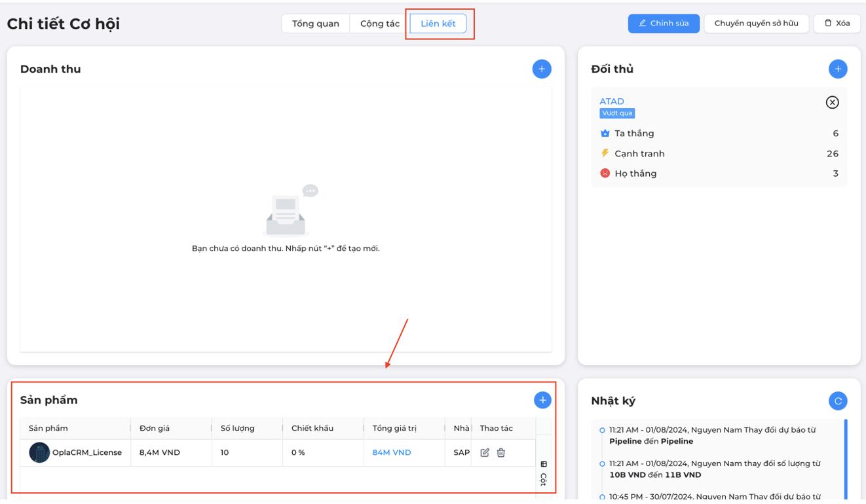Click the Vượt qua status tag

(x=618, y=113)
